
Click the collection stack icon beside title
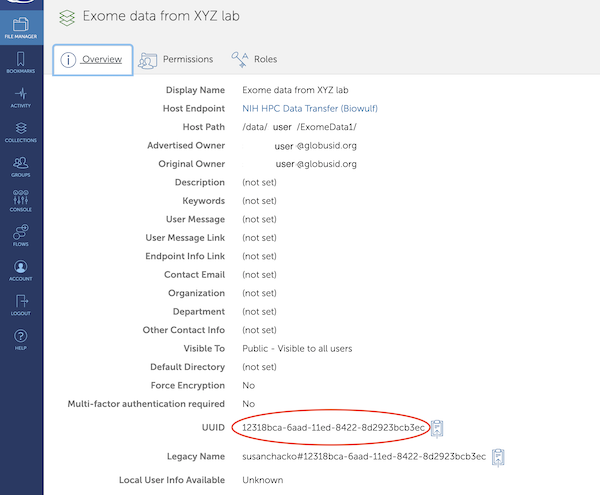[x=66, y=17]
